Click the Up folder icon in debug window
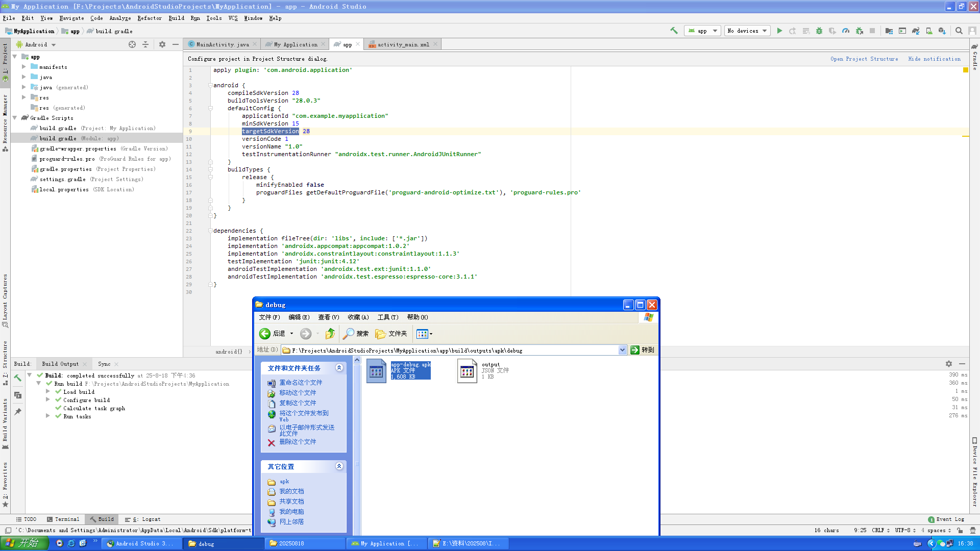The width and height of the screenshot is (980, 551). click(x=330, y=334)
